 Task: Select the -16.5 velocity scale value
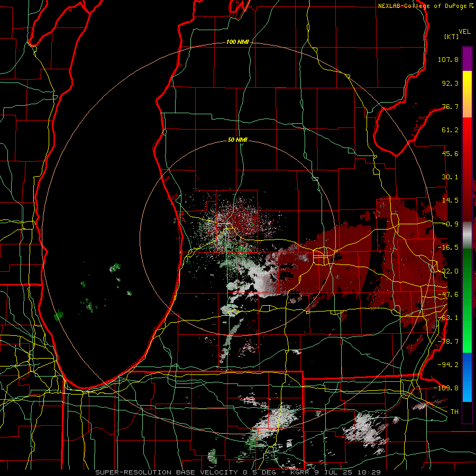pos(448,248)
